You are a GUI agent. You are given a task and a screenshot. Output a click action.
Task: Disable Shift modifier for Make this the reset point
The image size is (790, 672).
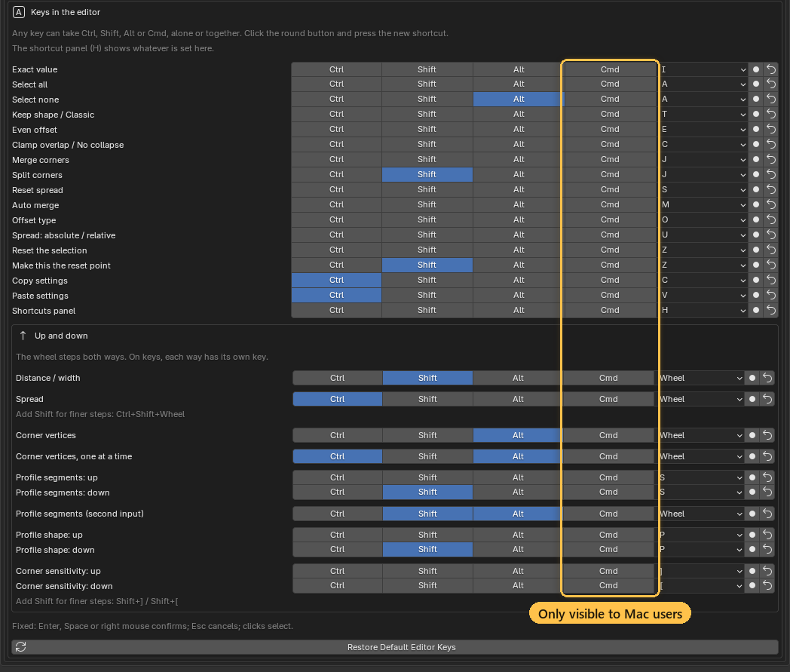click(x=427, y=265)
